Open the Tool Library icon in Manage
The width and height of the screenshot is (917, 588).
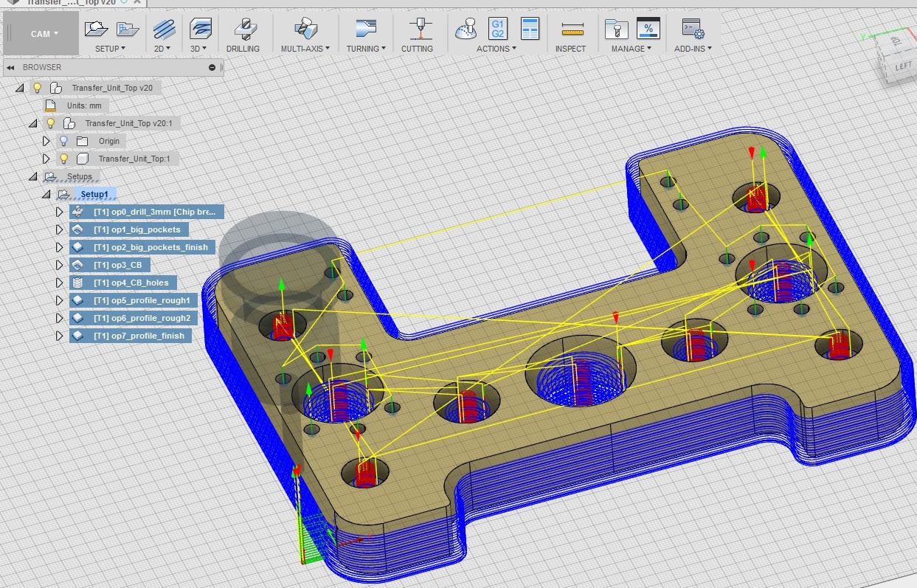point(616,30)
